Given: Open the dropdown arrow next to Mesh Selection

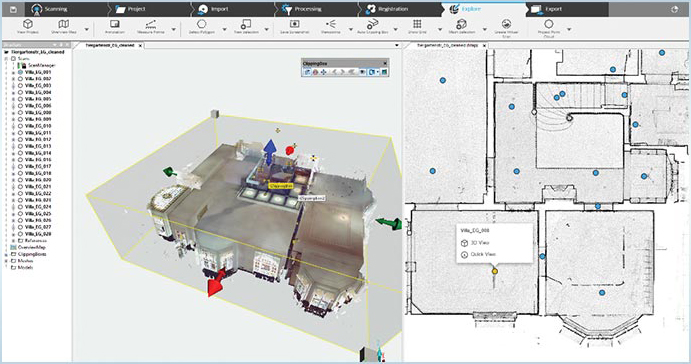Looking at the screenshot, I should pos(485,30).
